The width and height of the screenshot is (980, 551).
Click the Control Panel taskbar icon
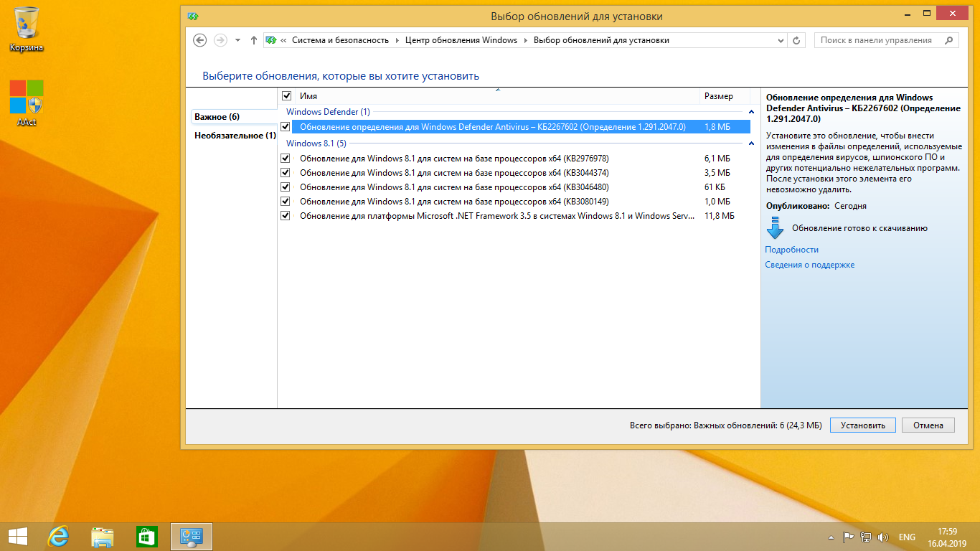click(192, 536)
